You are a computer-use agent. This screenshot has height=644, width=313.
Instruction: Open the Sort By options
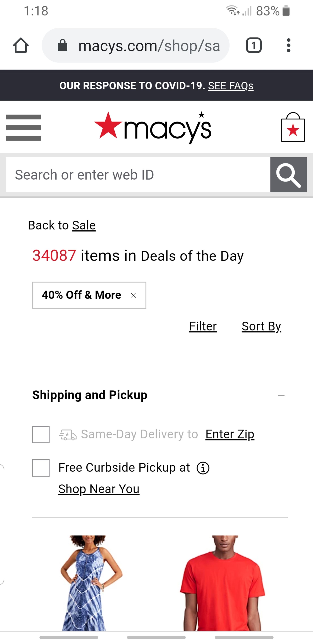[261, 326]
